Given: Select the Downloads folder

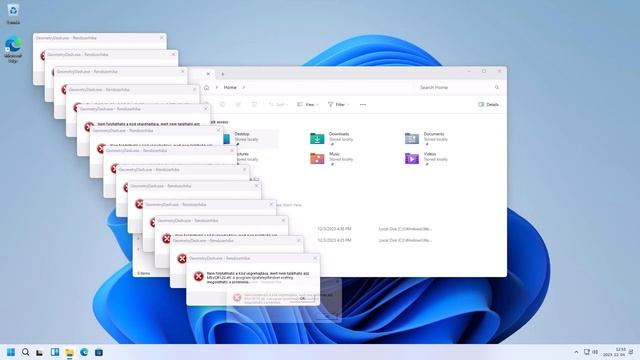Looking at the screenshot, I should tap(331, 138).
